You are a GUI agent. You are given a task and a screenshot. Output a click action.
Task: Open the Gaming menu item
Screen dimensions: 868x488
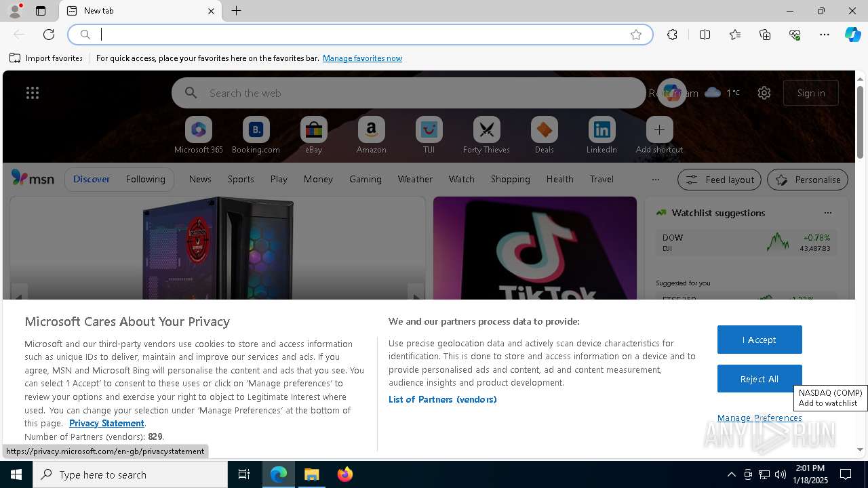[x=366, y=179]
